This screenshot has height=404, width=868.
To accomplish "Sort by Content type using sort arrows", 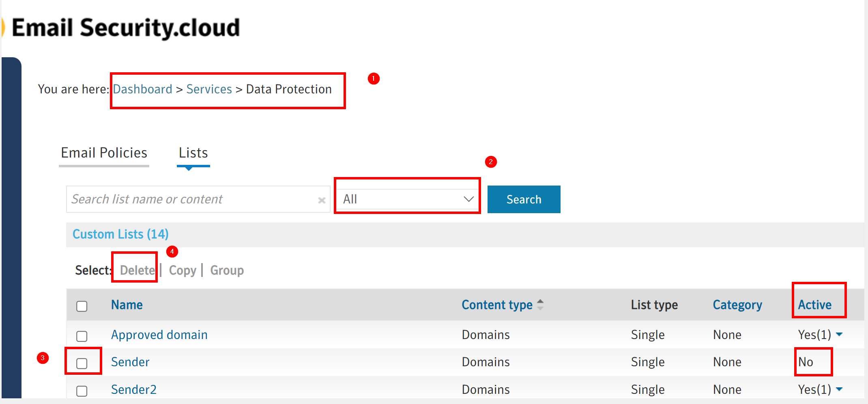I will coord(540,305).
